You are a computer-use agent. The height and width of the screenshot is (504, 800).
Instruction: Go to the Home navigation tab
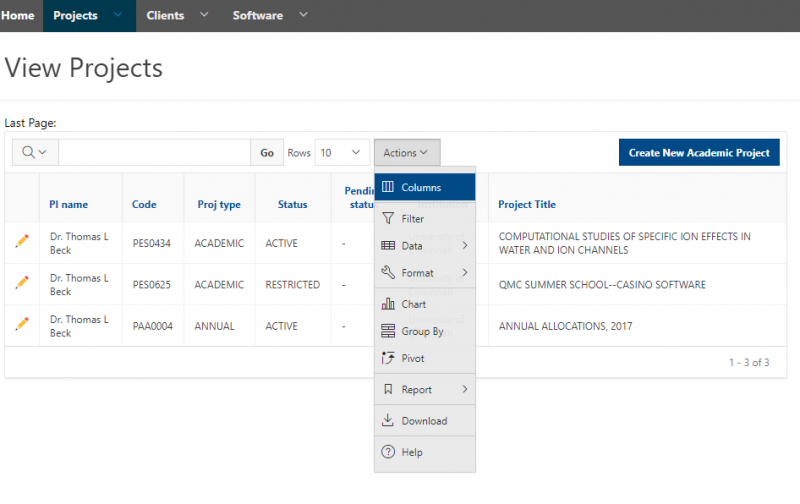coord(18,15)
